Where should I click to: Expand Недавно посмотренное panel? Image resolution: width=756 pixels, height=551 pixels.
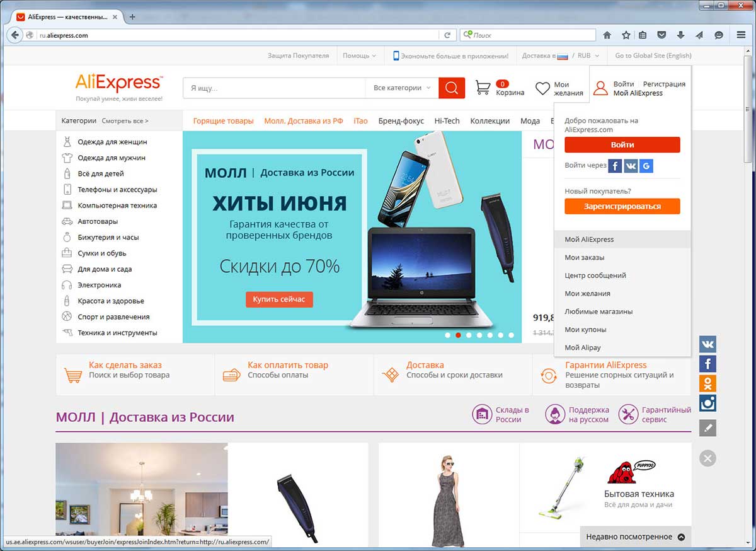point(636,536)
